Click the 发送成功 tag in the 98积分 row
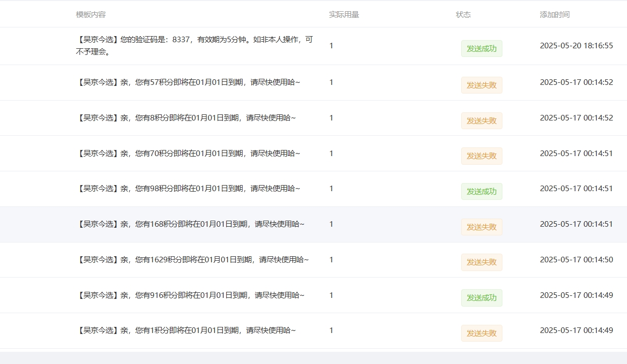Viewport: 627px width, 364px height. pos(482,192)
